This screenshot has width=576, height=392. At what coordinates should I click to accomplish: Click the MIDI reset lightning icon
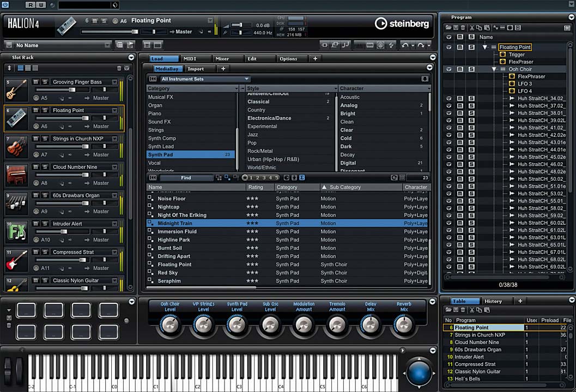coord(391,45)
